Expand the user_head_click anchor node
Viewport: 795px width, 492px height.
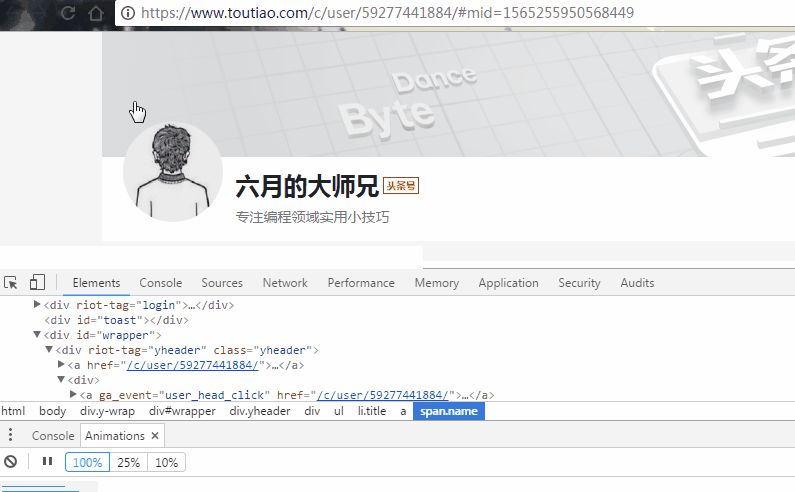click(73, 394)
